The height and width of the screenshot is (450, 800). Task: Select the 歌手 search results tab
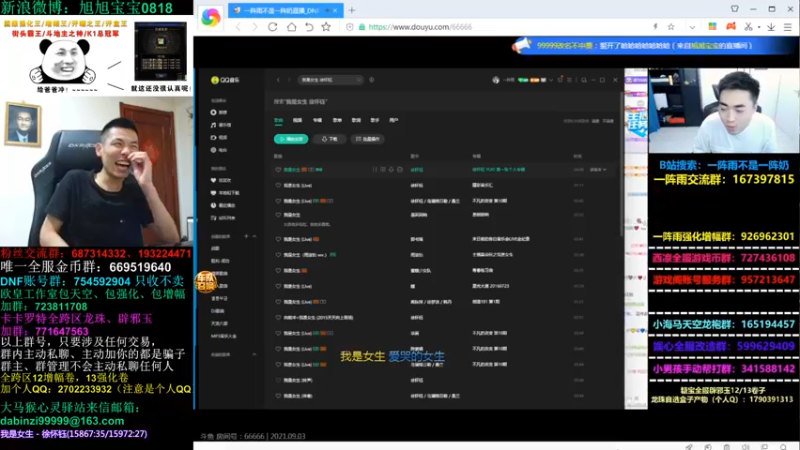(x=375, y=120)
